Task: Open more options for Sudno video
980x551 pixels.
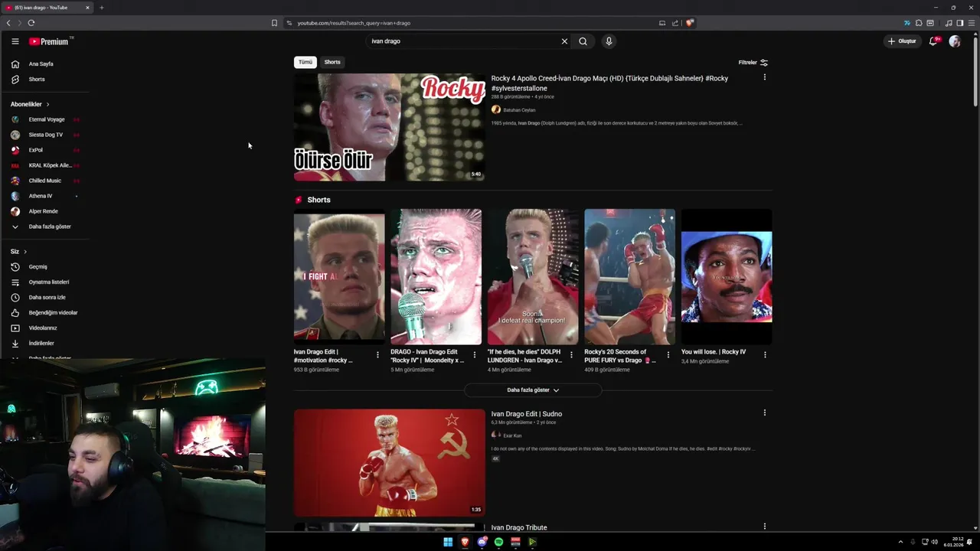Action: 764,412
